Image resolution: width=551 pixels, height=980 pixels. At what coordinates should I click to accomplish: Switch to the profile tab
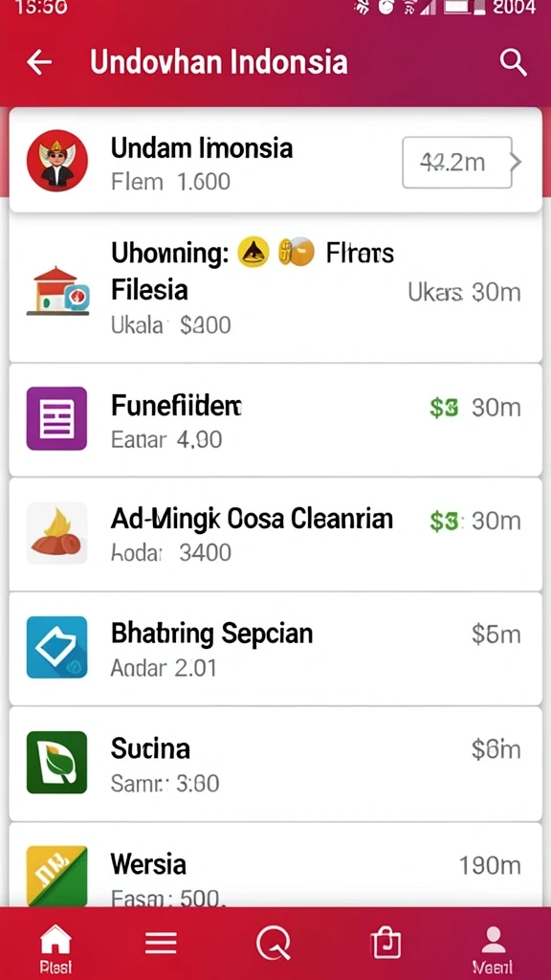pos(494,948)
